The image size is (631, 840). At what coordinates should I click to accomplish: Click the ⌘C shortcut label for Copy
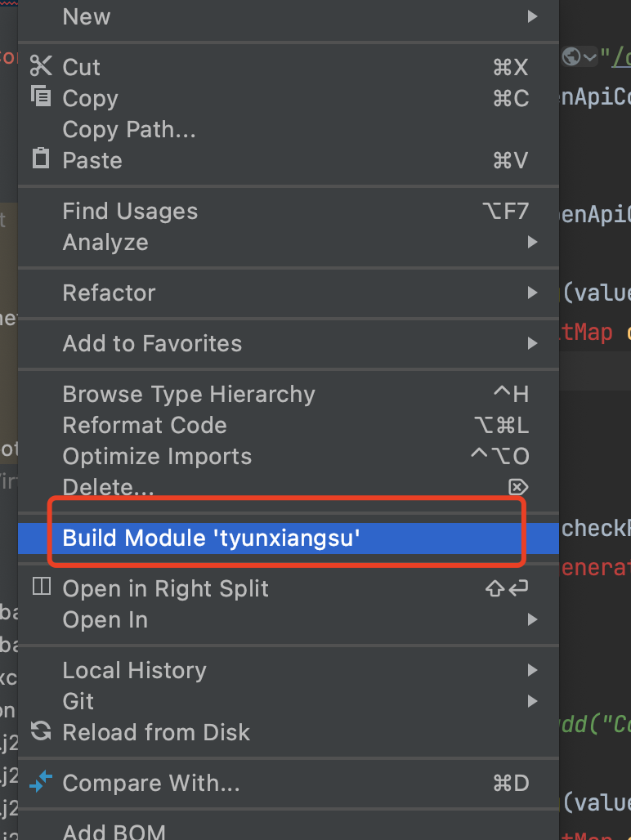[511, 99]
